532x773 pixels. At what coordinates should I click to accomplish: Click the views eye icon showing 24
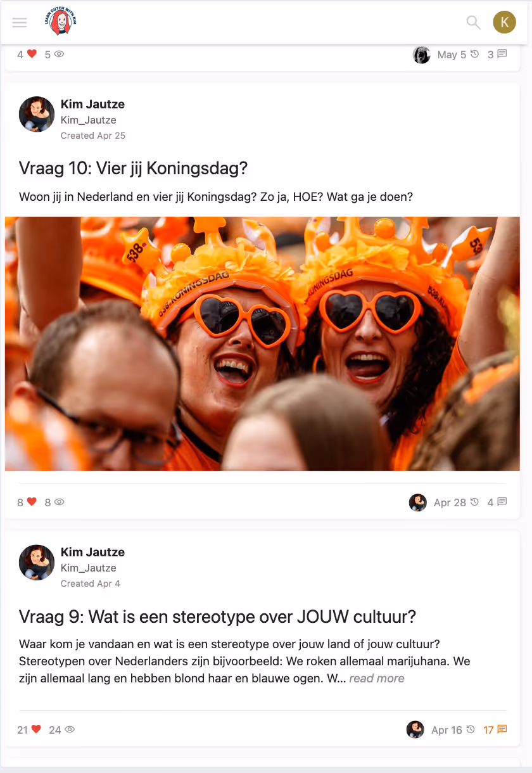pos(70,730)
